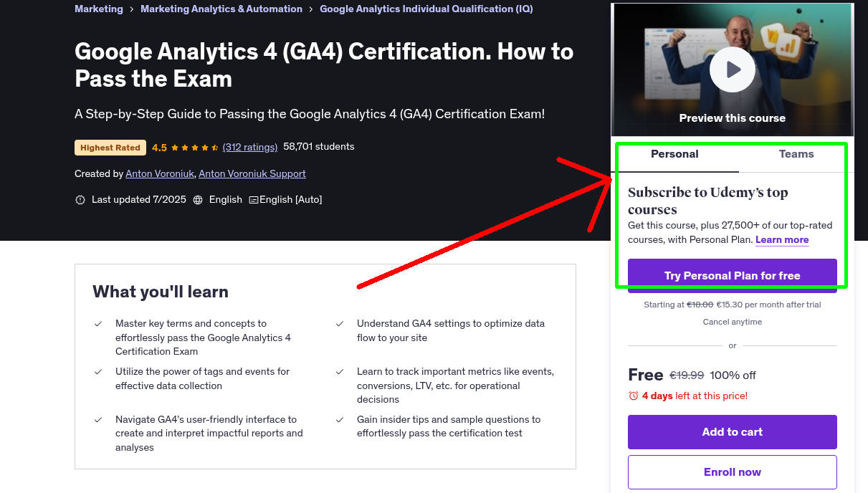Click Try Personal Plan for free

pos(732,276)
